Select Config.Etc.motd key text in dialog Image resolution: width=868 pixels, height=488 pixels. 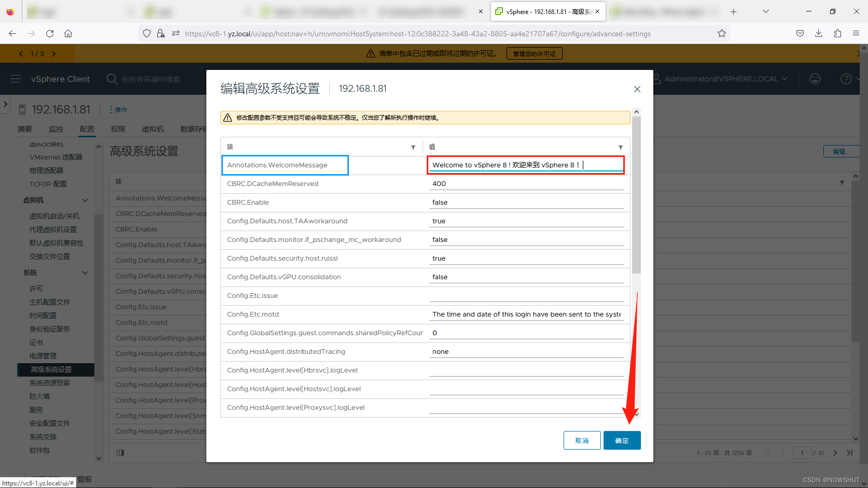(253, 314)
